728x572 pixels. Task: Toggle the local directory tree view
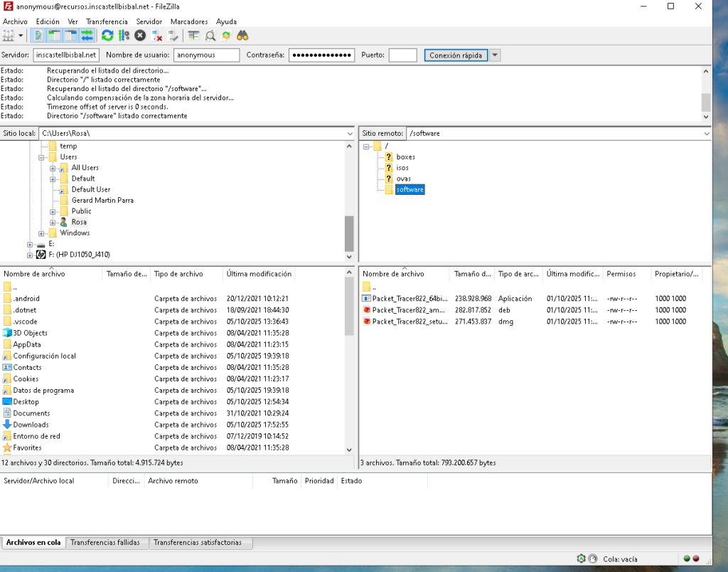click(x=55, y=35)
